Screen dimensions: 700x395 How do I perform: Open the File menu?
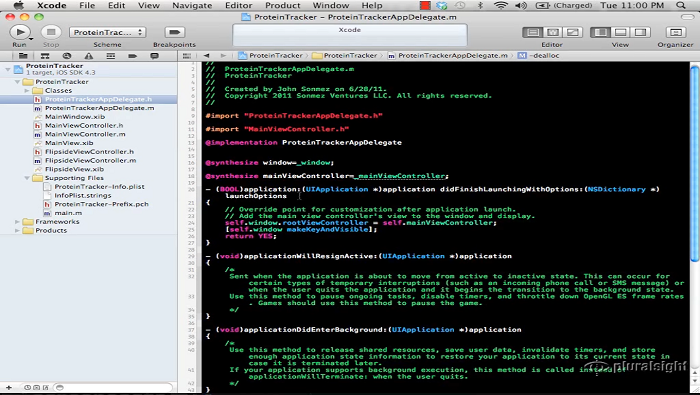[87, 5]
